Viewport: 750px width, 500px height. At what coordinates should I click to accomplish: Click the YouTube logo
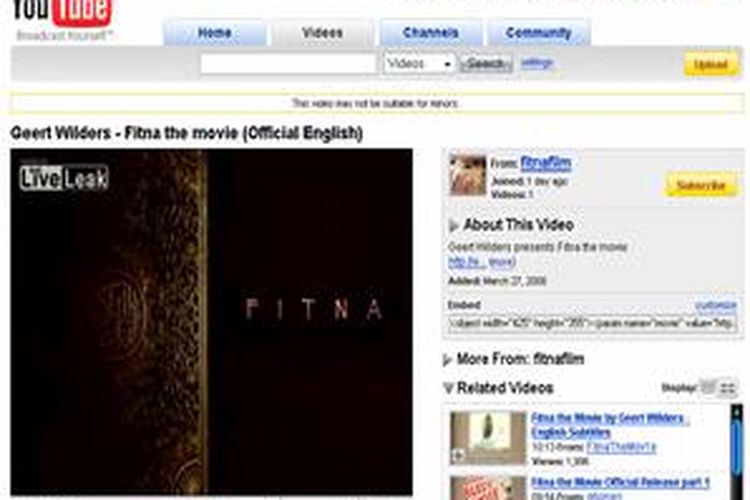coord(62,14)
